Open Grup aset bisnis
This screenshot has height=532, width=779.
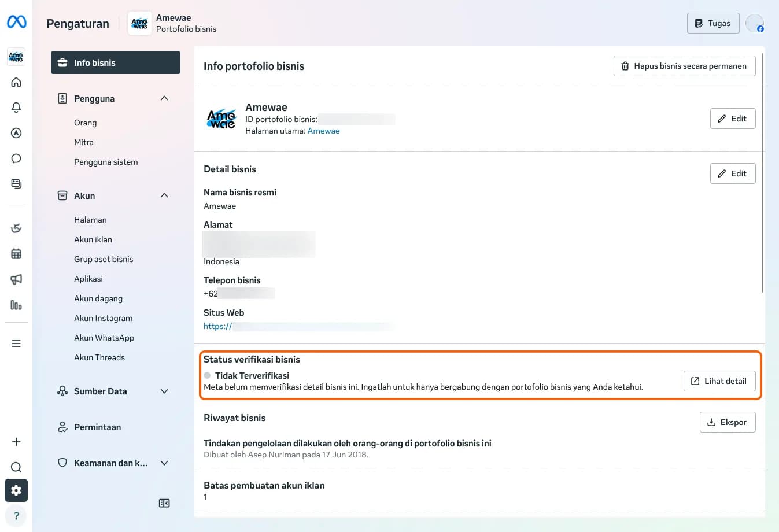(x=104, y=259)
